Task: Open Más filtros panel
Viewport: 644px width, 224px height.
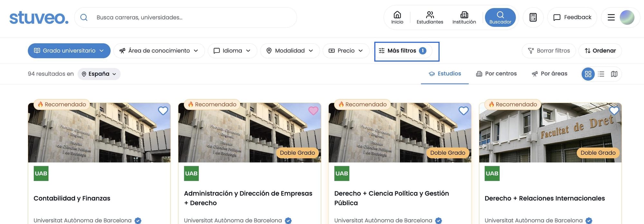Action: click(403, 51)
